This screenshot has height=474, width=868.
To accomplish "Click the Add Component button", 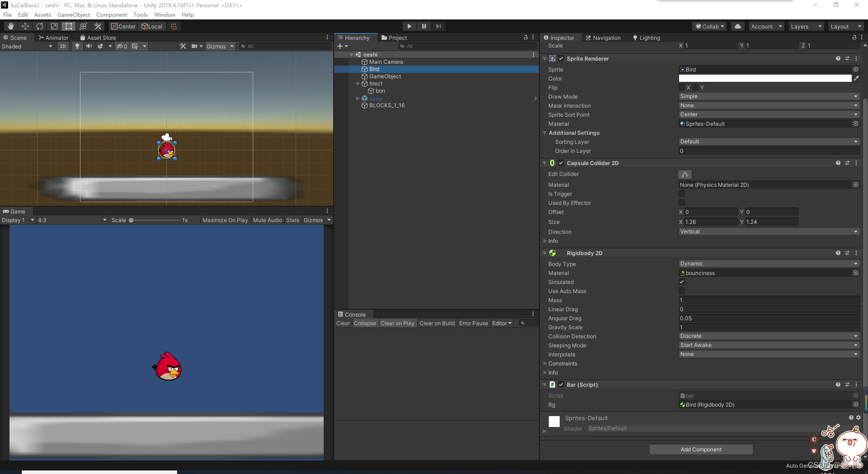I will [701, 449].
